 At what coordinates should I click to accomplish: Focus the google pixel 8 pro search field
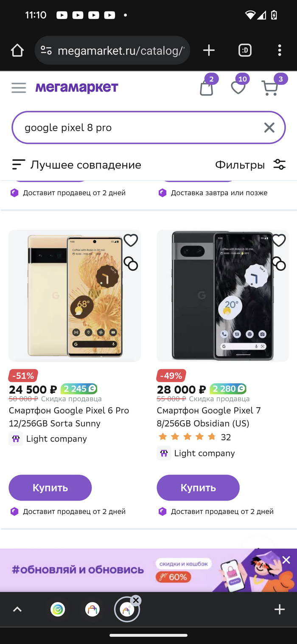(136, 127)
